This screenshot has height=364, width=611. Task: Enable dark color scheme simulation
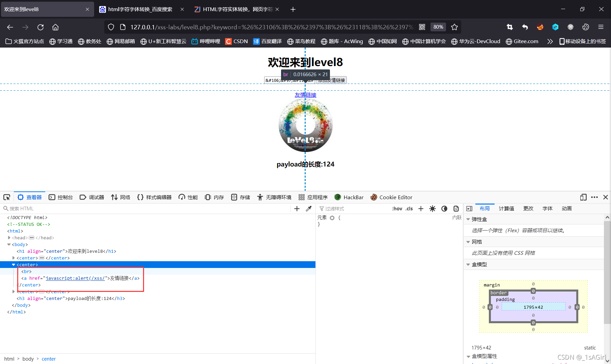click(444, 208)
